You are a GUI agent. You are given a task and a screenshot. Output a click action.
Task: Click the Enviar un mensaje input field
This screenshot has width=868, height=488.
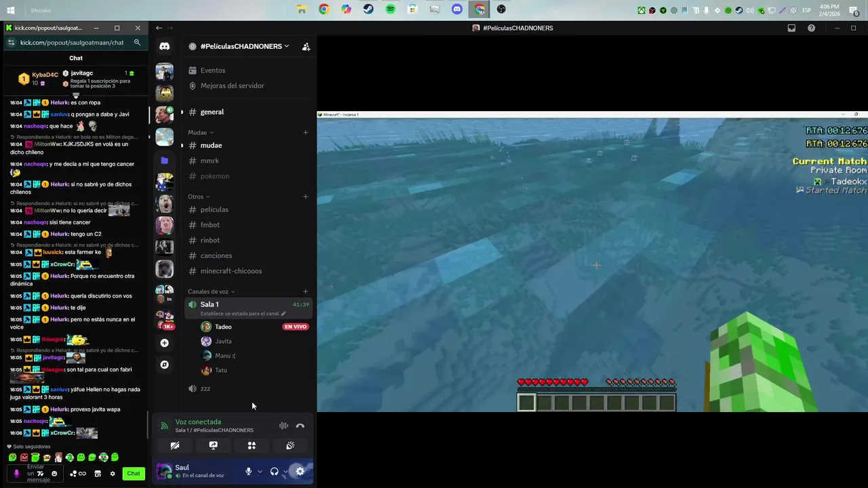coord(35,474)
